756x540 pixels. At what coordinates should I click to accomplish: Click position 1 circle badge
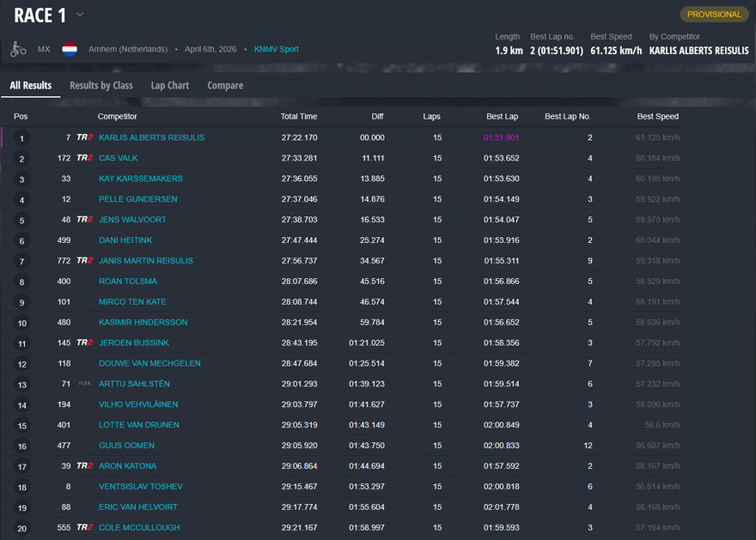(21, 138)
